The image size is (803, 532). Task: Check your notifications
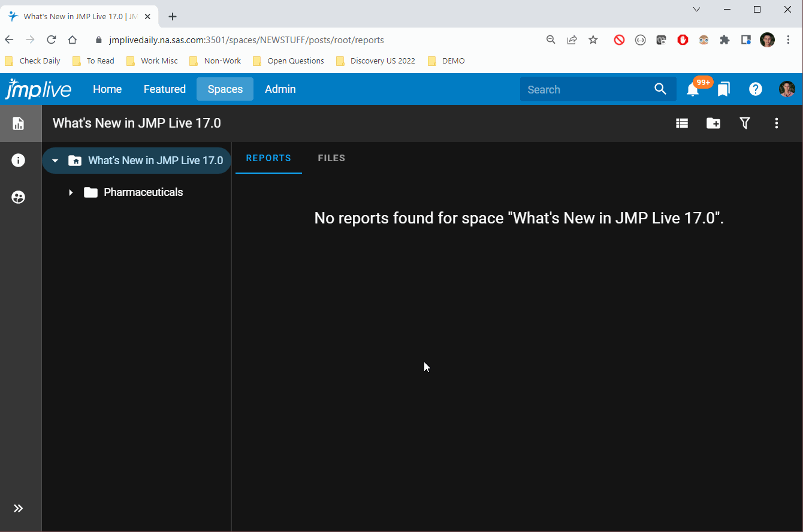(693, 89)
